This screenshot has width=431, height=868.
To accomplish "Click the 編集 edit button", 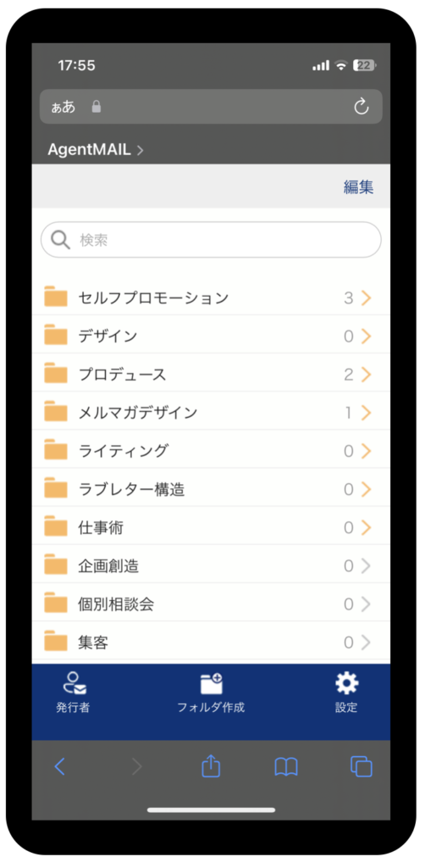I will coord(358,186).
